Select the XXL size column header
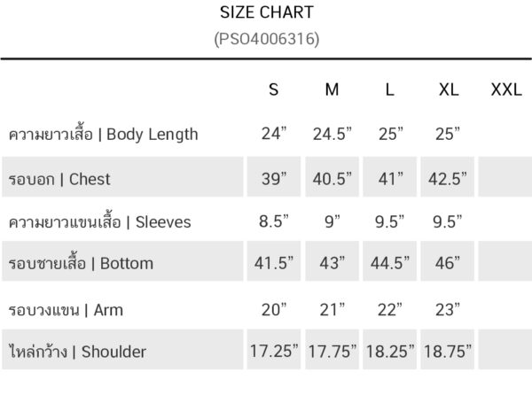 coord(505,90)
